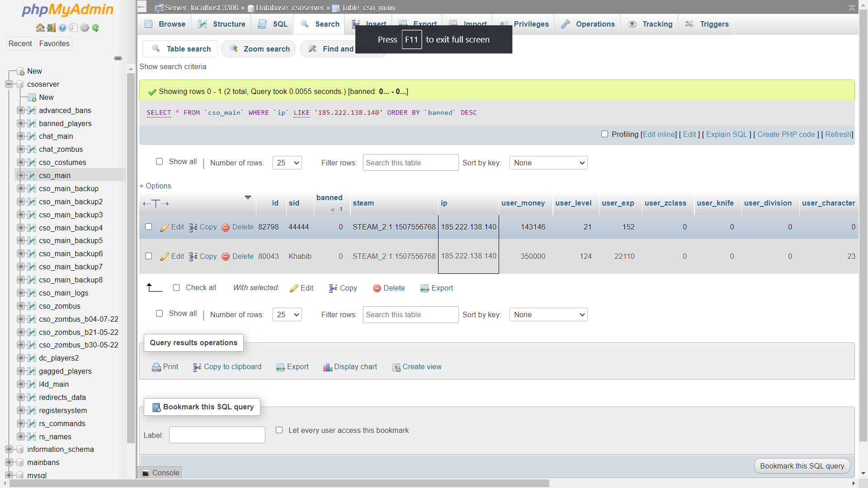Enable the Profiling checkbox

coord(604,134)
